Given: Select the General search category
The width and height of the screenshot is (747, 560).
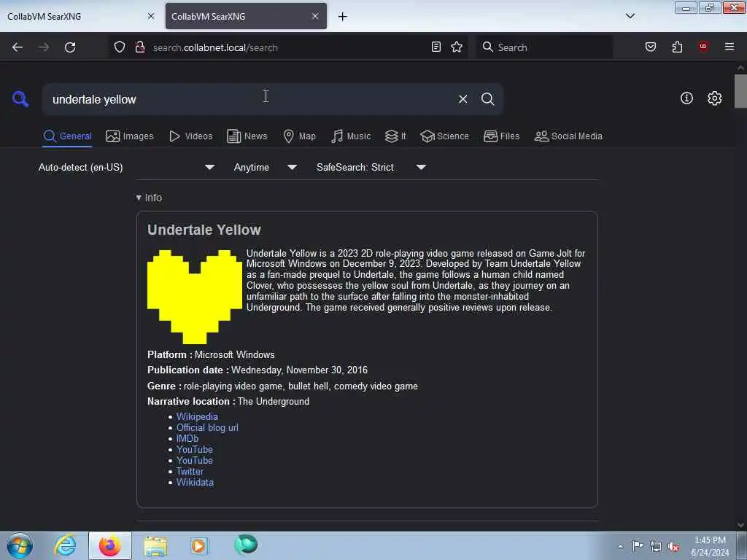Looking at the screenshot, I should click(x=67, y=136).
